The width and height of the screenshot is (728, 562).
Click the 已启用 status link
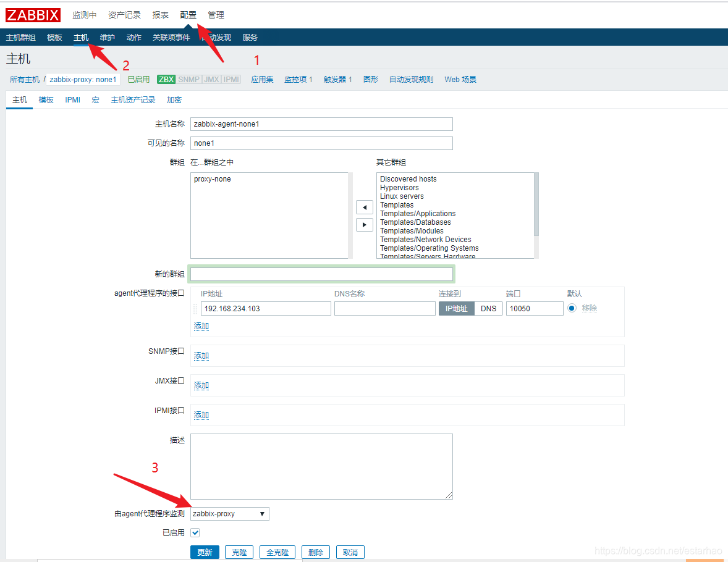[x=138, y=79]
